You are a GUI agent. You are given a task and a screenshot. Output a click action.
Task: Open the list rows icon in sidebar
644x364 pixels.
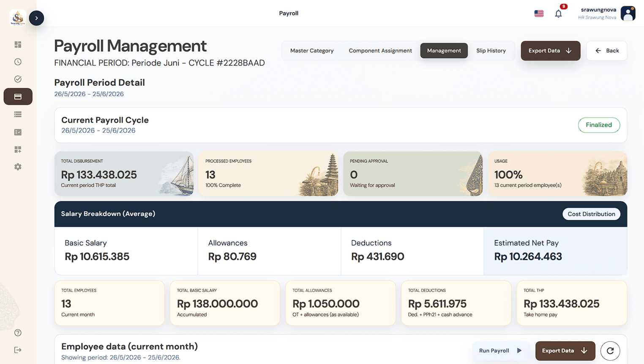click(x=18, y=114)
